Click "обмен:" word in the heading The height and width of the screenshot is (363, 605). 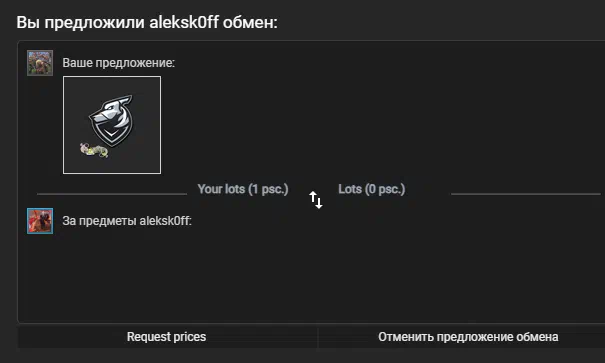click(250, 22)
